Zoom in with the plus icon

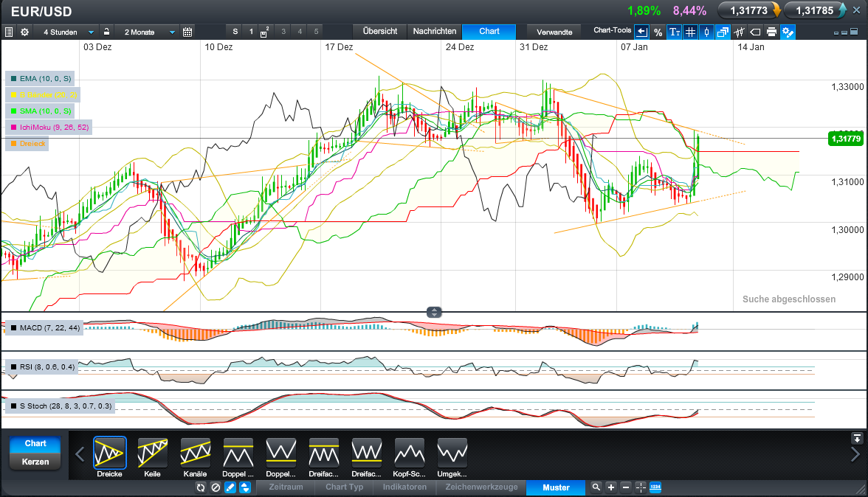coord(611,487)
